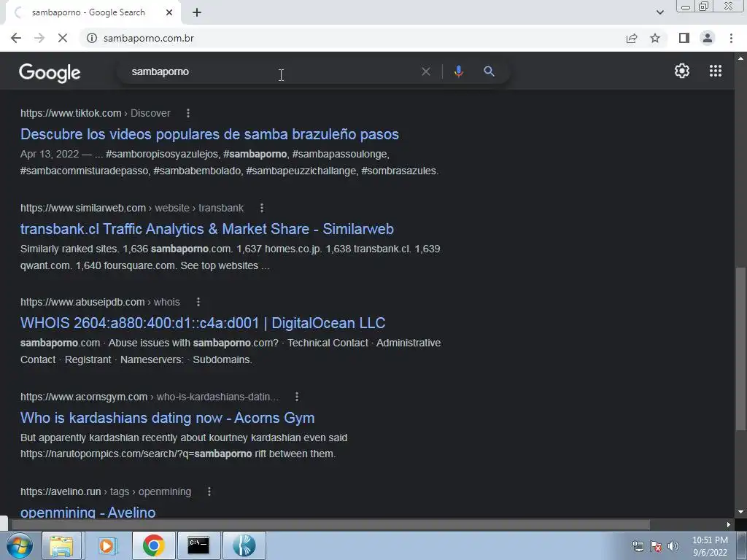The width and height of the screenshot is (747, 560).
Task: Open a new browser tab
Action: [197, 13]
